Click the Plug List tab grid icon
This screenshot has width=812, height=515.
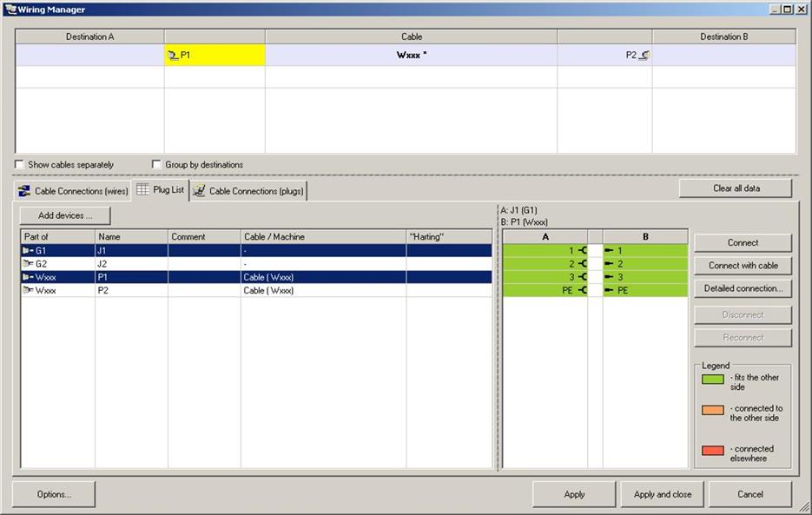[x=142, y=189]
